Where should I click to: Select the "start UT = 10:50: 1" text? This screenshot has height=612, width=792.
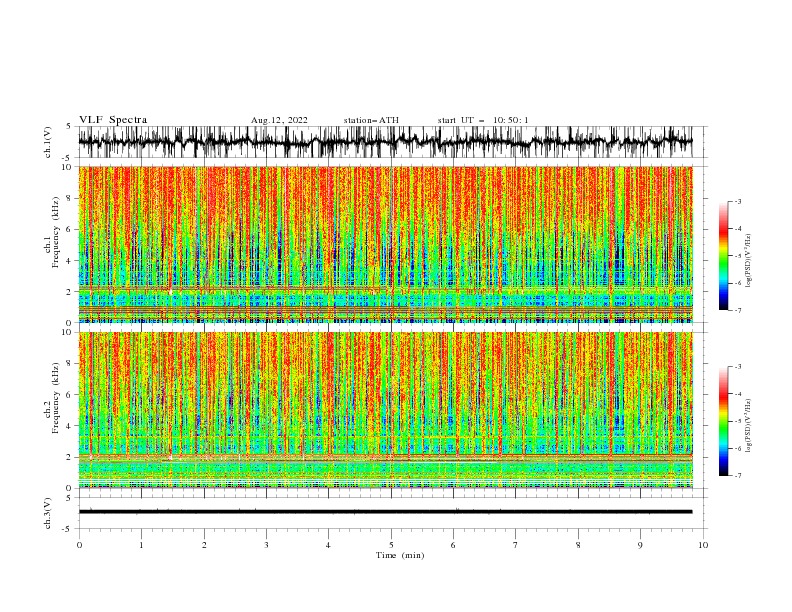point(483,120)
